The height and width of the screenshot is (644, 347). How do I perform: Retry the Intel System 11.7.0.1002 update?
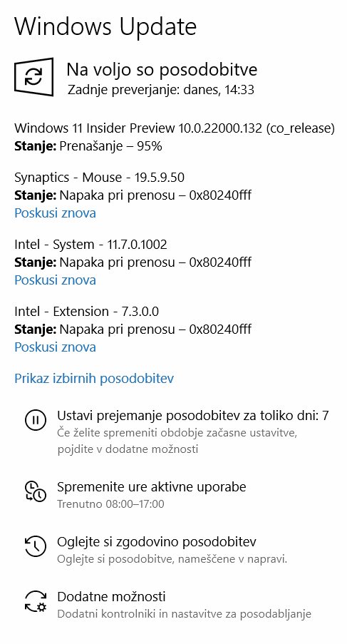click(x=56, y=280)
